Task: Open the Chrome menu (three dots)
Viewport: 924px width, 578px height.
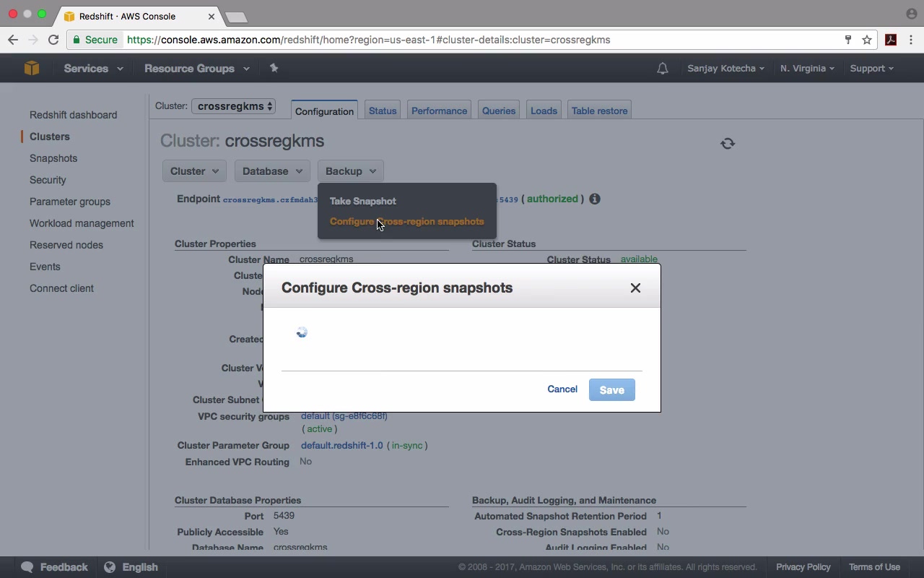Action: [911, 40]
